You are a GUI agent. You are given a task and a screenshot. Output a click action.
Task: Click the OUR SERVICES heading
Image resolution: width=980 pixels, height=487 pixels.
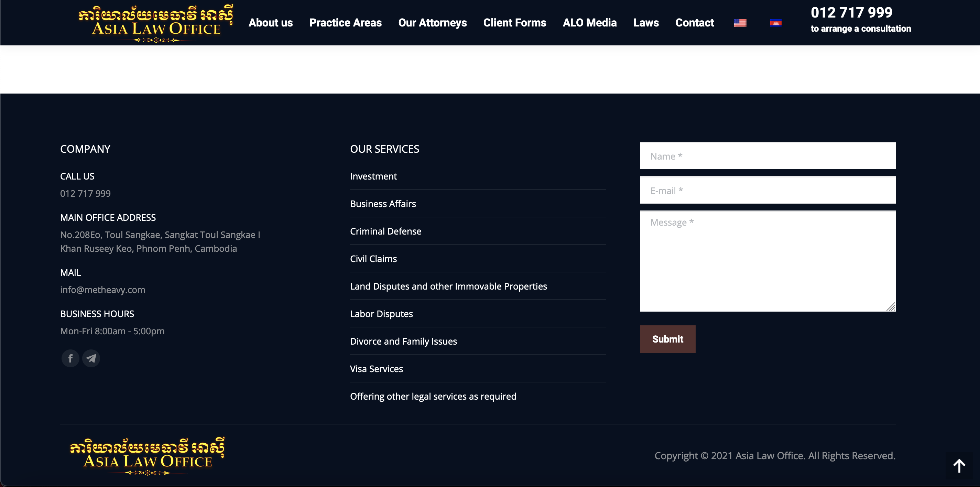click(385, 149)
